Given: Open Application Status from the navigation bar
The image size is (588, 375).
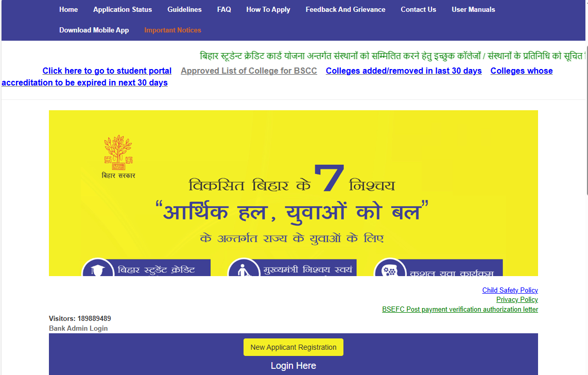Looking at the screenshot, I should click(122, 9).
